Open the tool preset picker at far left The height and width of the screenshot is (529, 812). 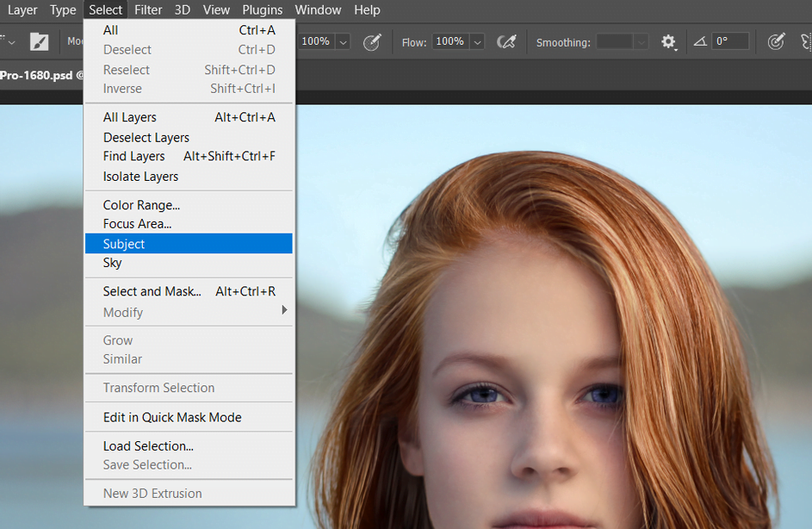[x=9, y=40]
